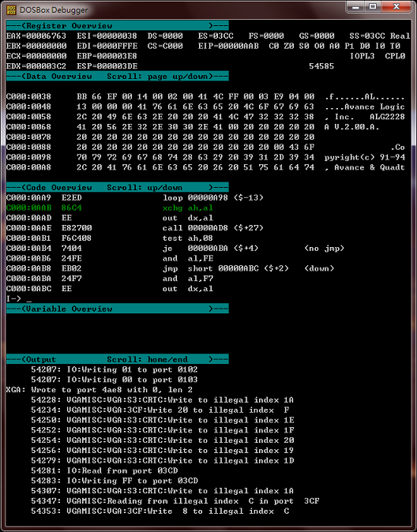
Task: Select the call 00000AD8 instruction line
Action: point(134,228)
